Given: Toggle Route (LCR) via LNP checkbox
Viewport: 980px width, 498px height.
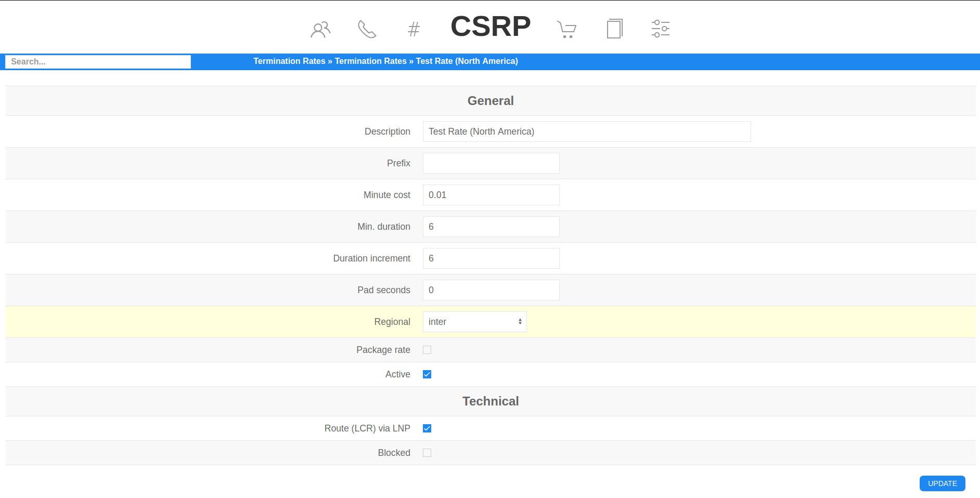Looking at the screenshot, I should (427, 428).
